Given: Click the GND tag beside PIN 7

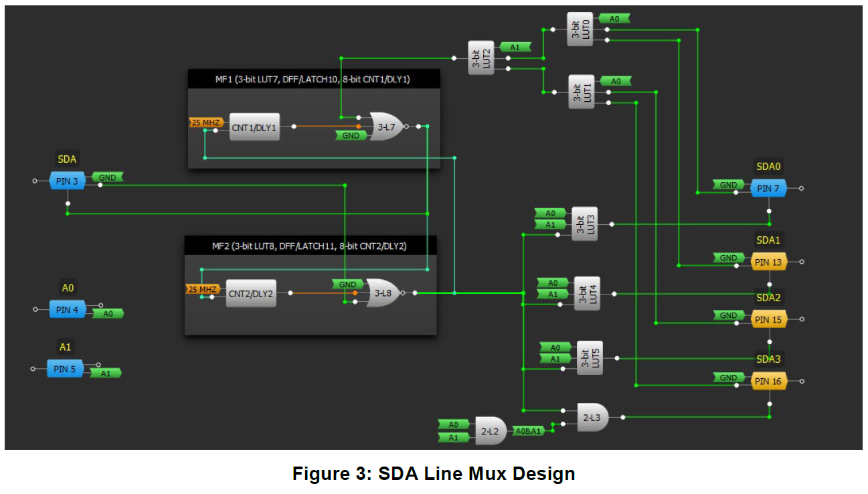Looking at the screenshot, I should click(x=729, y=185).
